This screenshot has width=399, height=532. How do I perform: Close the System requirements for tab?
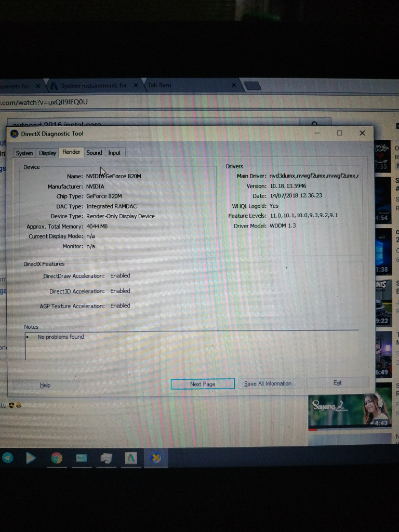(x=136, y=86)
